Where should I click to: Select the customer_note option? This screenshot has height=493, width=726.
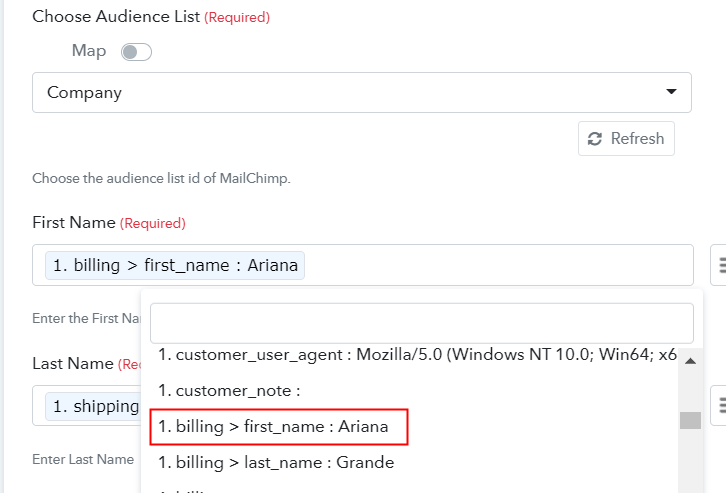point(229,391)
